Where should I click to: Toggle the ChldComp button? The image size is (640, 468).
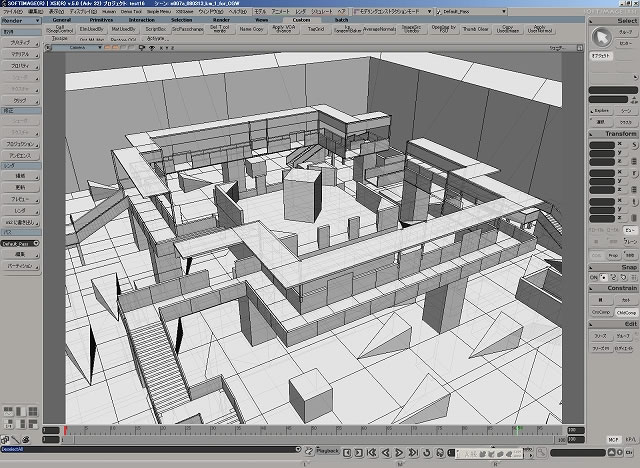click(x=626, y=312)
